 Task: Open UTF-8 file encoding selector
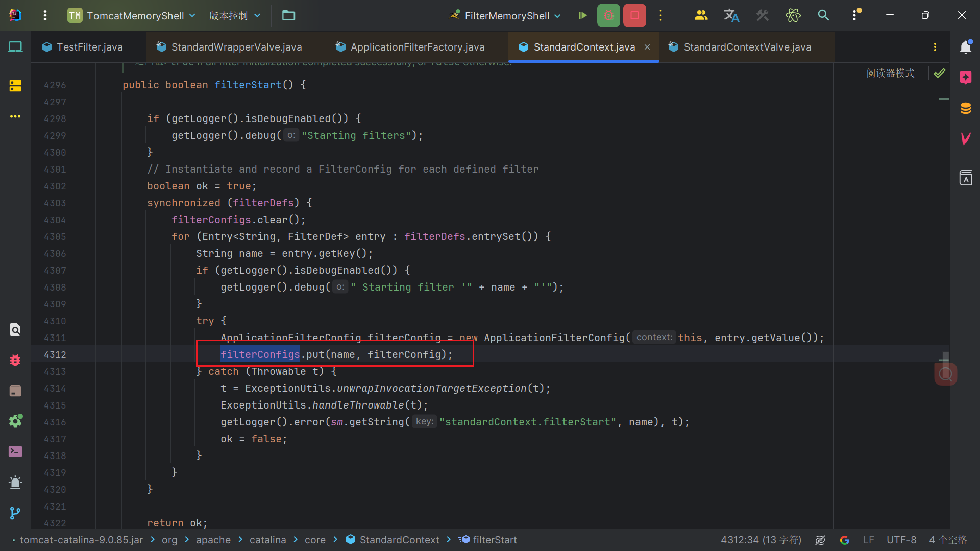click(901, 540)
